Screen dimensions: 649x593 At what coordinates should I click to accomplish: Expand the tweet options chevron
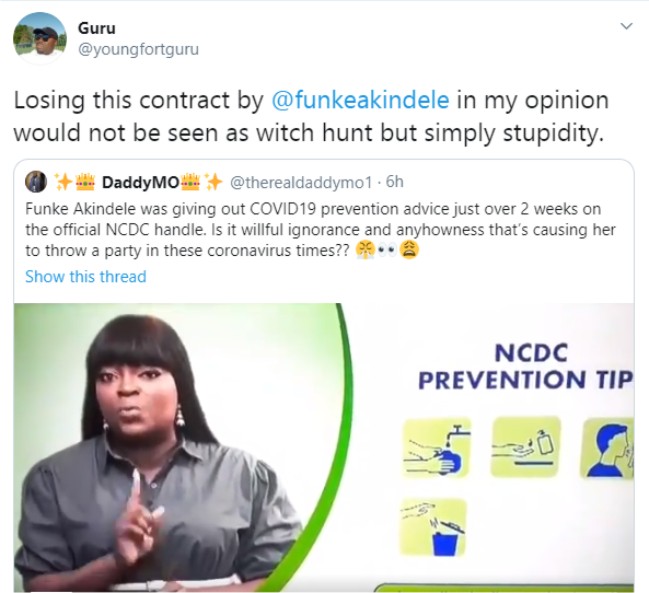coord(627,26)
